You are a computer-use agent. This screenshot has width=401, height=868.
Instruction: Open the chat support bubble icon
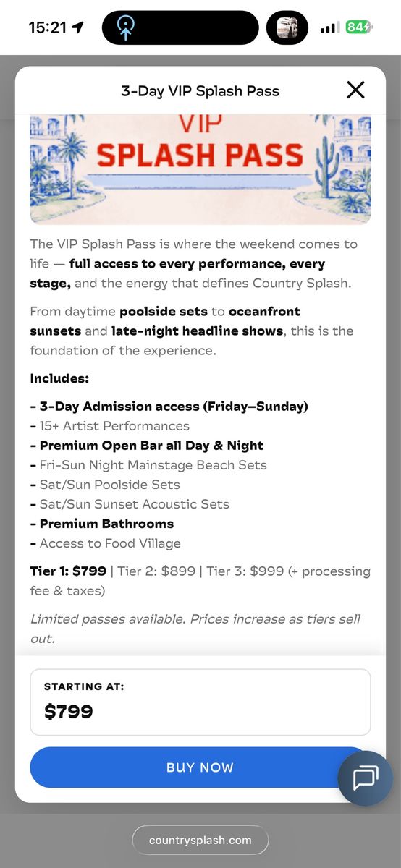pos(366,778)
